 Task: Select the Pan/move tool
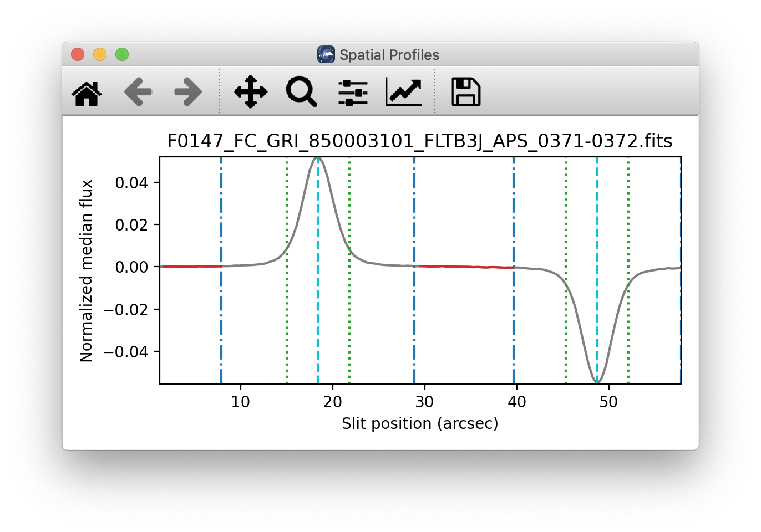250,92
